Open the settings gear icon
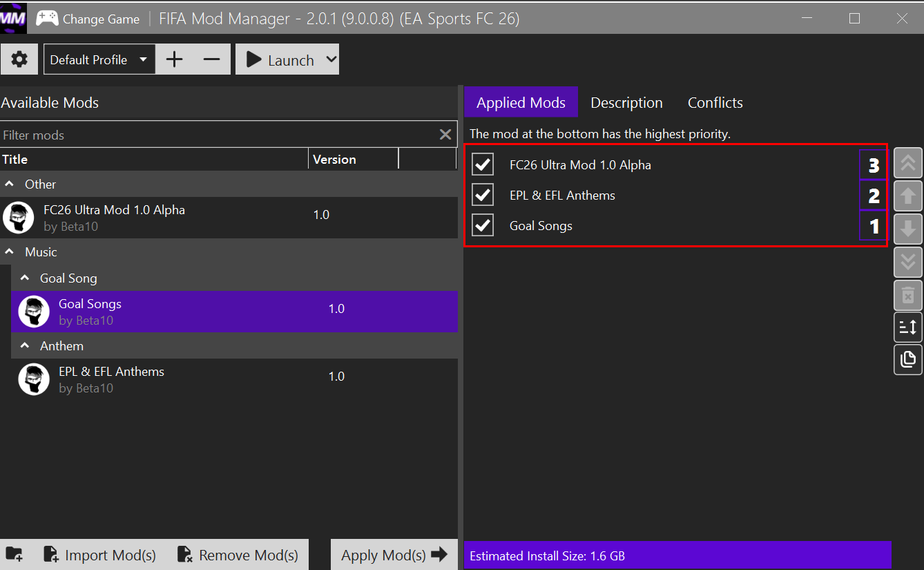This screenshot has height=570, width=924. pyautogui.click(x=19, y=59)
